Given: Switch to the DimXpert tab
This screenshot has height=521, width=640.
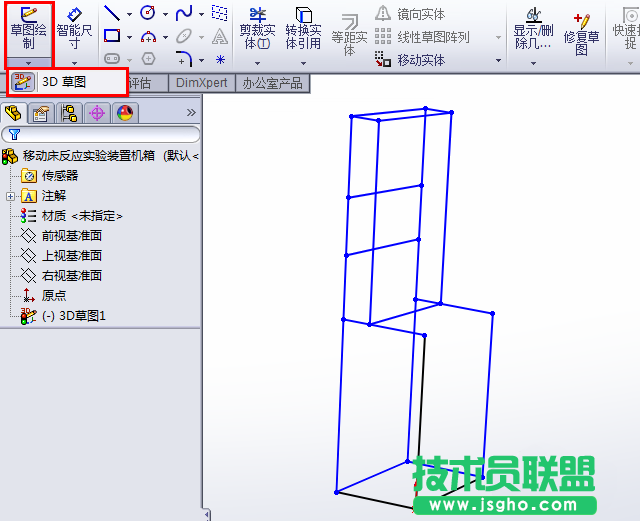Looking at the screenshot, I should click(x=202, y=83).
